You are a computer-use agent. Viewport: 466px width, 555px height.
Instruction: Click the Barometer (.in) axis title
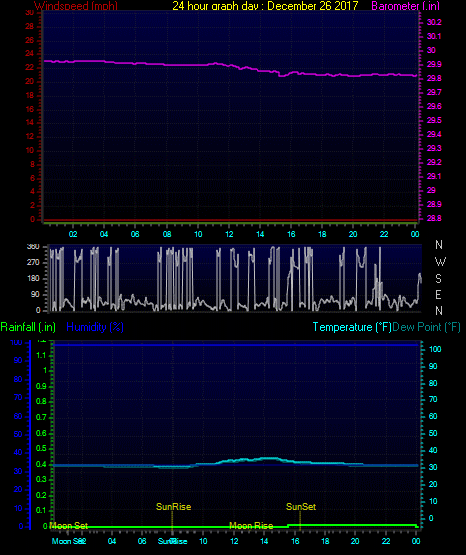point(405,6)
